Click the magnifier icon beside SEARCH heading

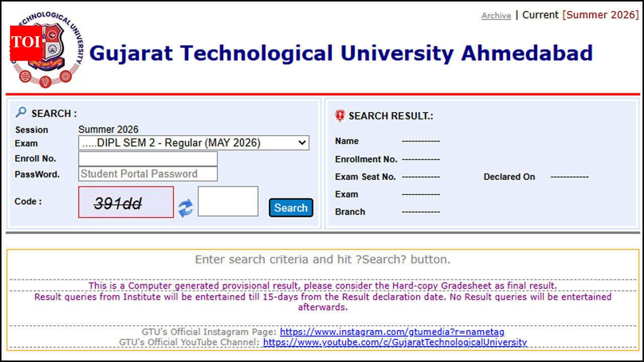(21, 112)
